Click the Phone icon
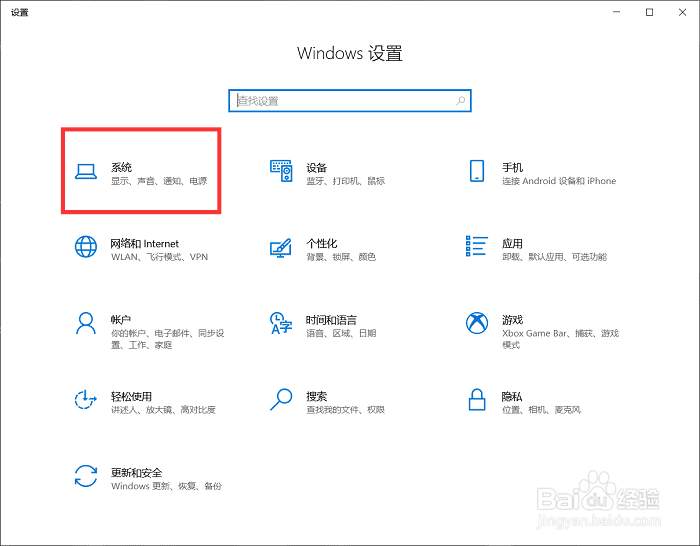This screenshot has width=700, height=546. pos(477,171)
